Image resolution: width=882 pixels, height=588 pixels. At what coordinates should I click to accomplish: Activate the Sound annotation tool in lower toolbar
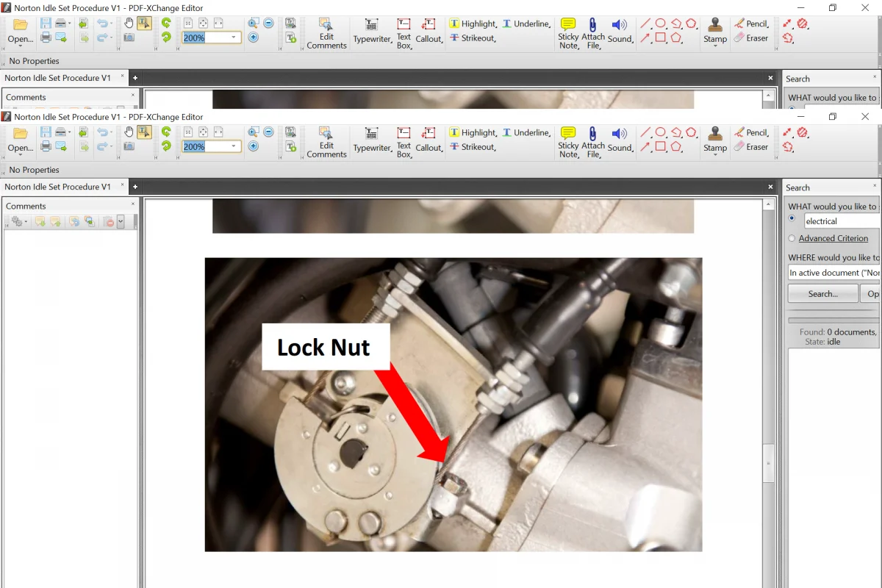coord(620,140)
